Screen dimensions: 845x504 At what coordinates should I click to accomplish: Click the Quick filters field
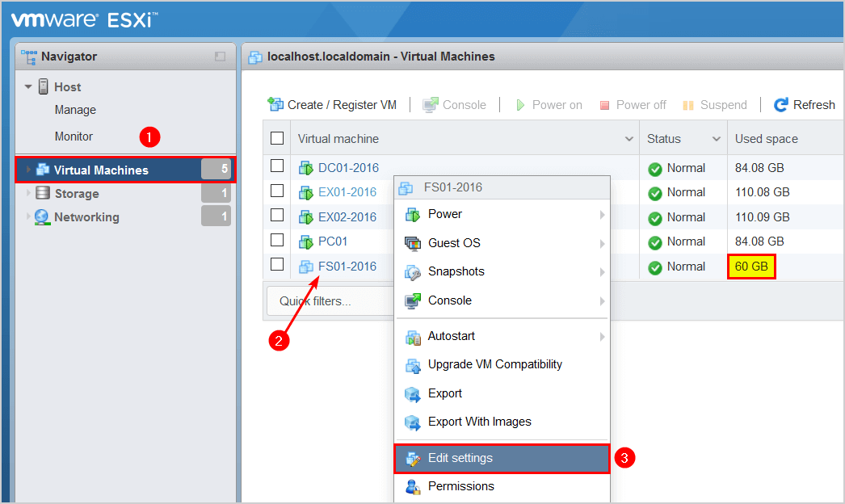(330, 300)
